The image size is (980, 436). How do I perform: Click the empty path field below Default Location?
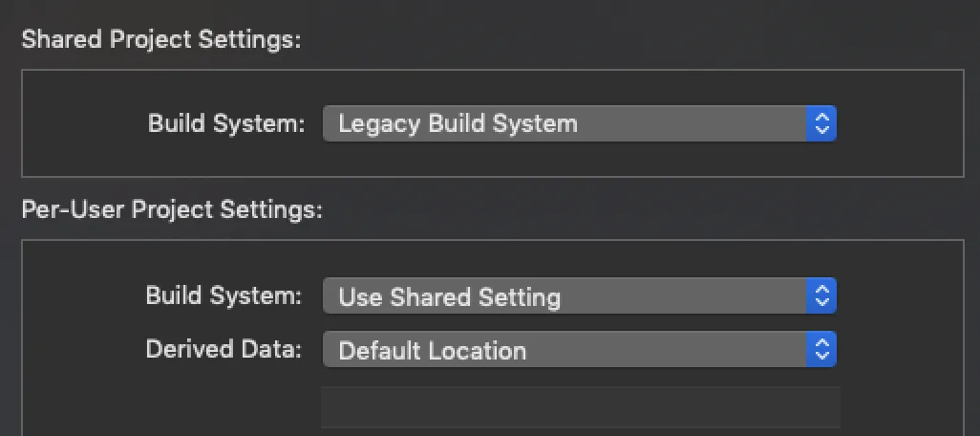pos(580,406)
